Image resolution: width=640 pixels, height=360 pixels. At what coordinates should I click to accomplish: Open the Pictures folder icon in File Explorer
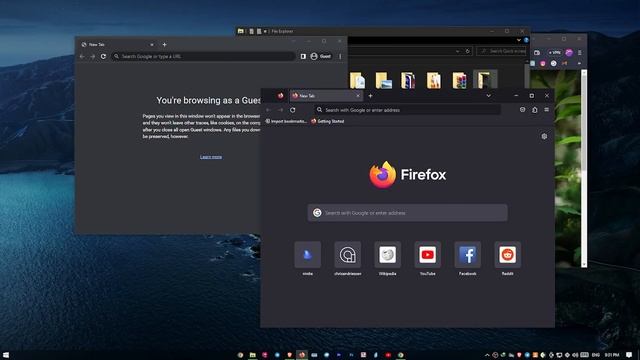pos(383,80)
